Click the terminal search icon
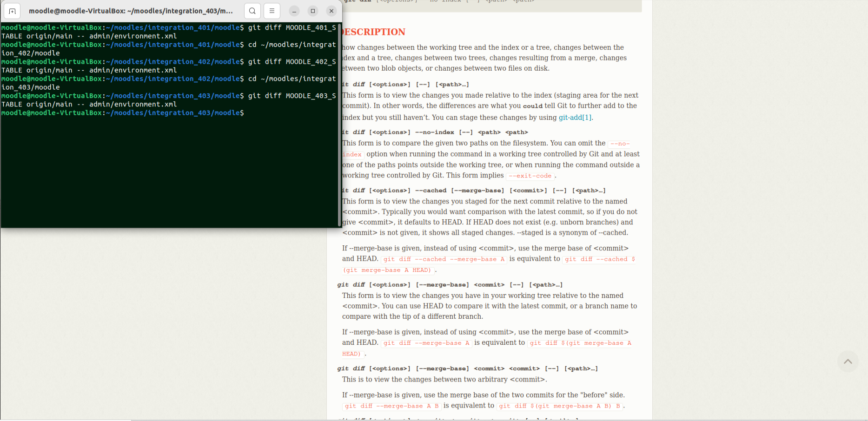The height and width of the screenshot is (421, 868). 252,11
